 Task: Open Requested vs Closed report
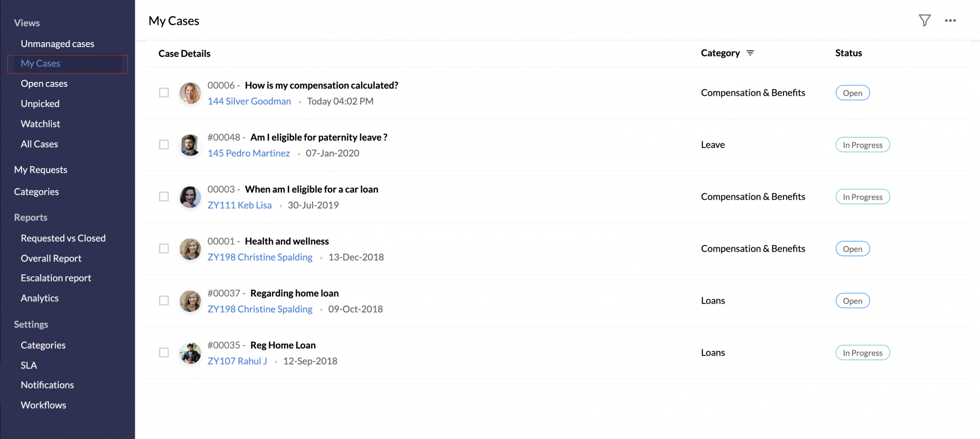click(x=63, y=238)
